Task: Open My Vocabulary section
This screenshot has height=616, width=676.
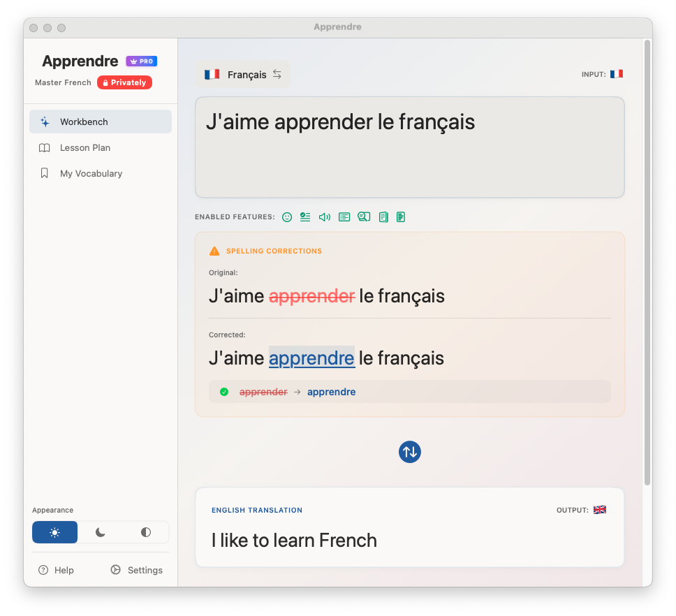Action: (x=90, y=173)
